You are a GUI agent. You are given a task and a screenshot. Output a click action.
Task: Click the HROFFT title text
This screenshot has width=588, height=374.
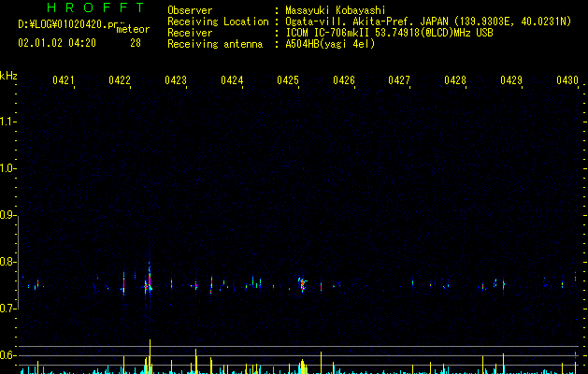(x=95, y=7)
